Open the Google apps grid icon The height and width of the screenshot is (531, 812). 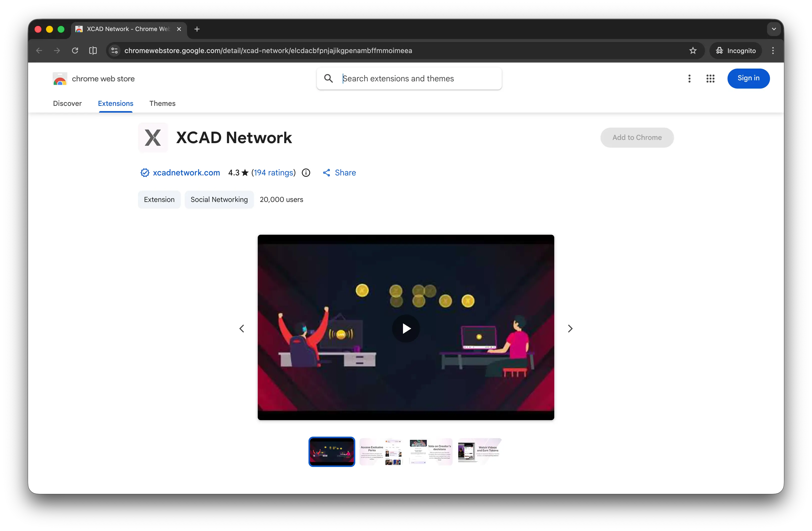pyautogui.click(x=710, y=79)
